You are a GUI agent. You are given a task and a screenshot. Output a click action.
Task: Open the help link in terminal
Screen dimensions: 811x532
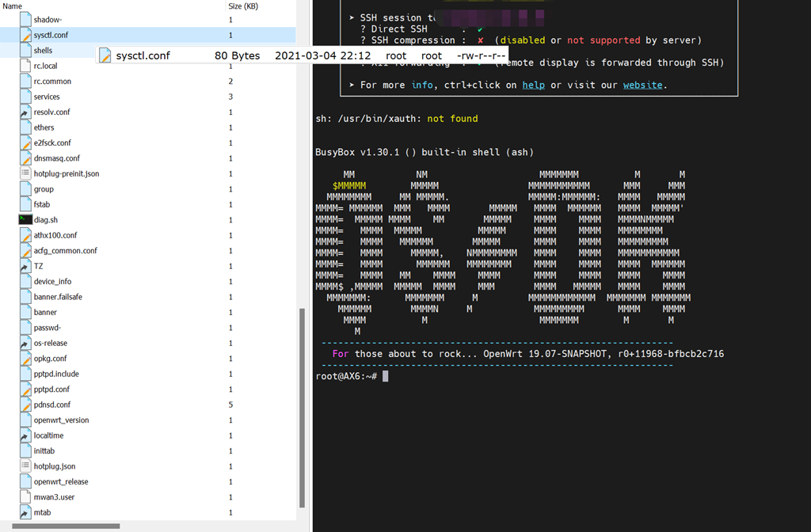tap(533, 85)
